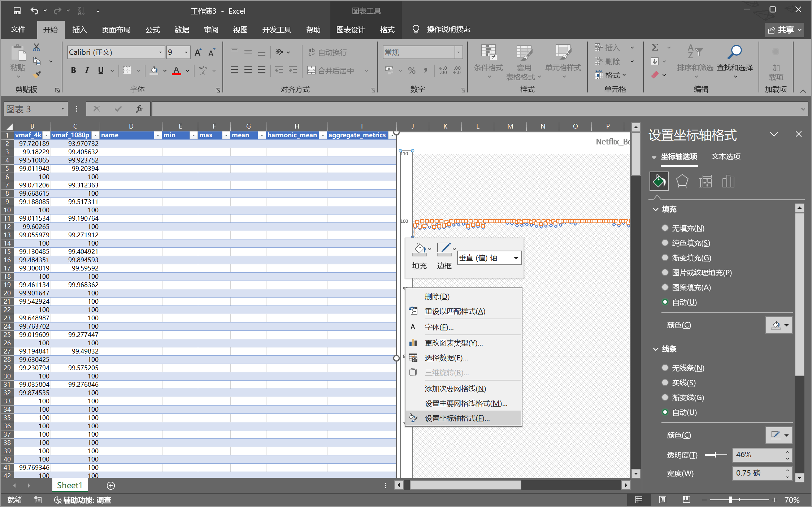The width and height of the screenshot is (812, 507).
Task: Open the font name dropdown
Action: [160, 52]
